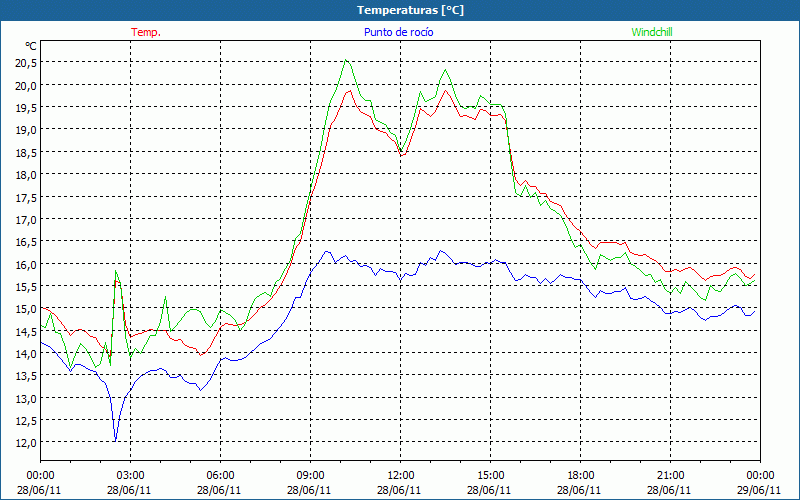Click the 13,5 y-axis value

[28, 376]
